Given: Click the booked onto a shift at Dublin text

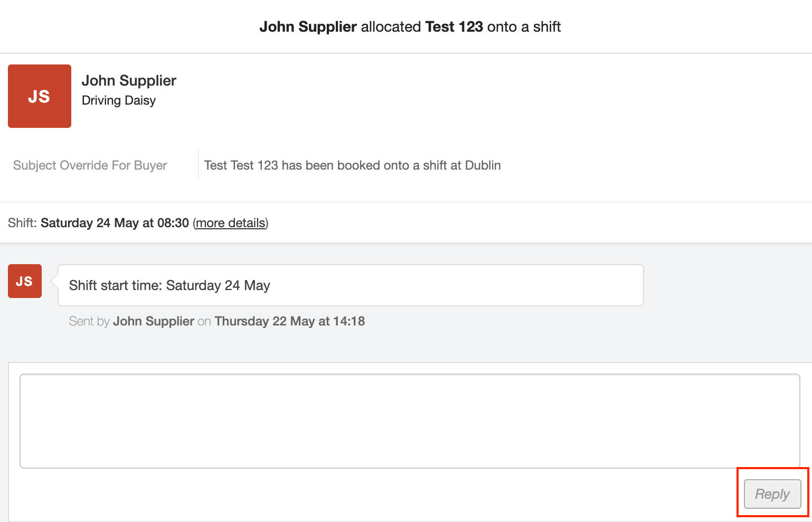Looking at the screenshot, I should coord(352,165).
